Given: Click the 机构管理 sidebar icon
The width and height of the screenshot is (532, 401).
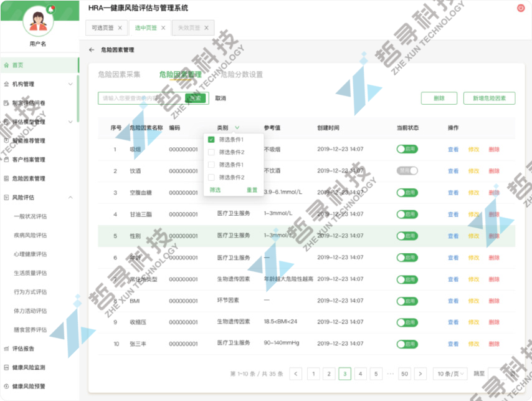Looking at the screenshot, I should (x=6, y=84).
